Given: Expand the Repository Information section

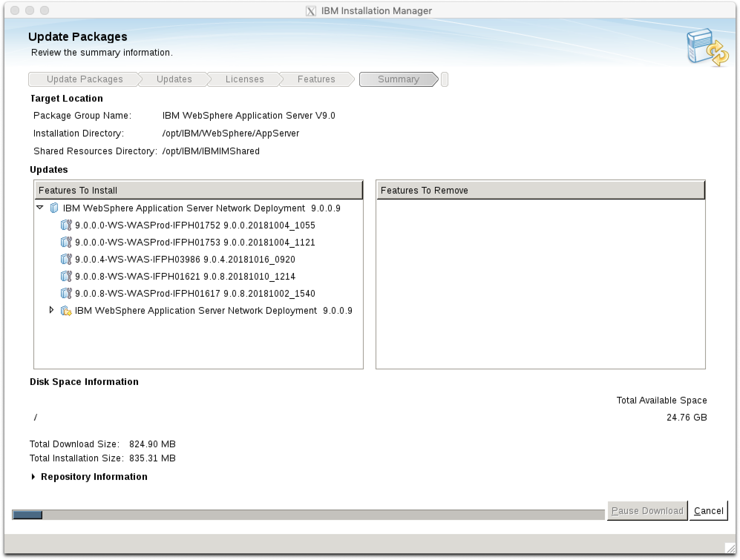Looking at the screenshot, I should pos(33,477).
